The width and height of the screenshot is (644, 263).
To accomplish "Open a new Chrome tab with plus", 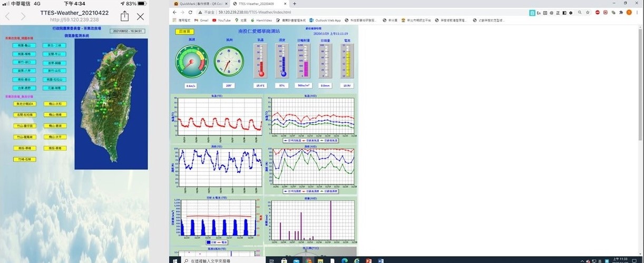I will click(294, 3).
